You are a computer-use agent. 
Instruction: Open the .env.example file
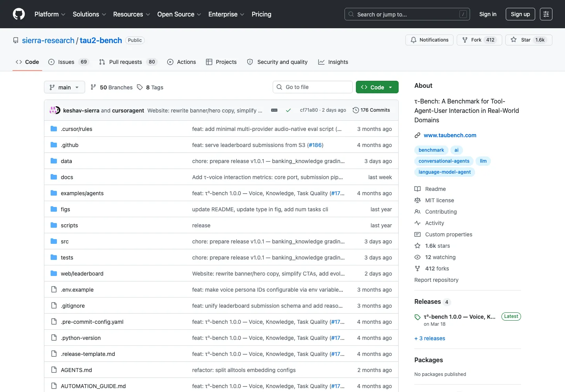pos(77,290)
